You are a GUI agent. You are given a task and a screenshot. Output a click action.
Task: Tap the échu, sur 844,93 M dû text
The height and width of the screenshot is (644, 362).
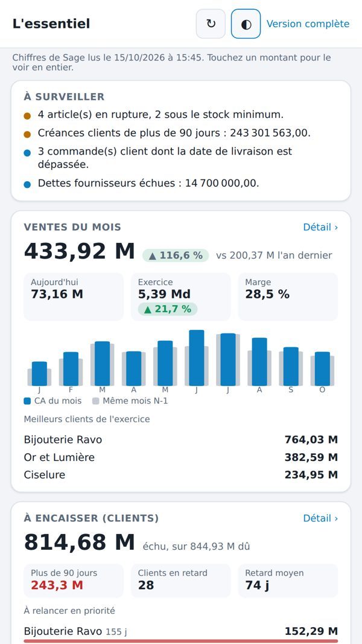(196, 547)
